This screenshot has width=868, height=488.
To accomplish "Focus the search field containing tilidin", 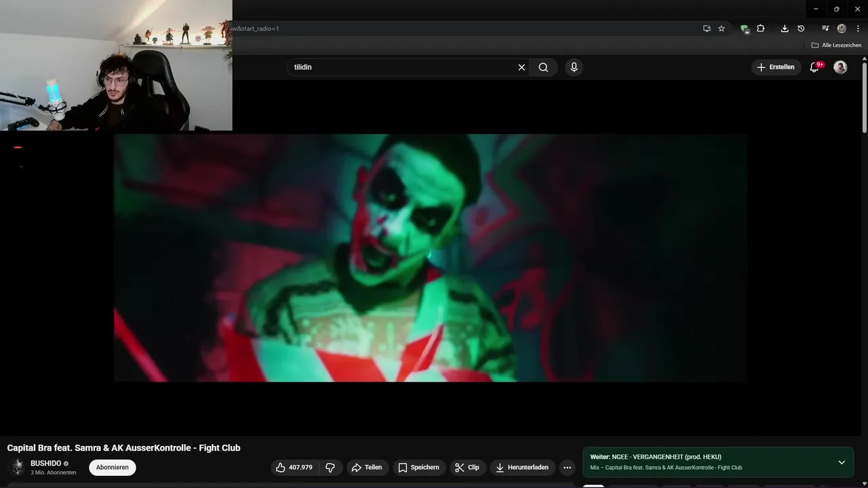I will tap(400, 67).
